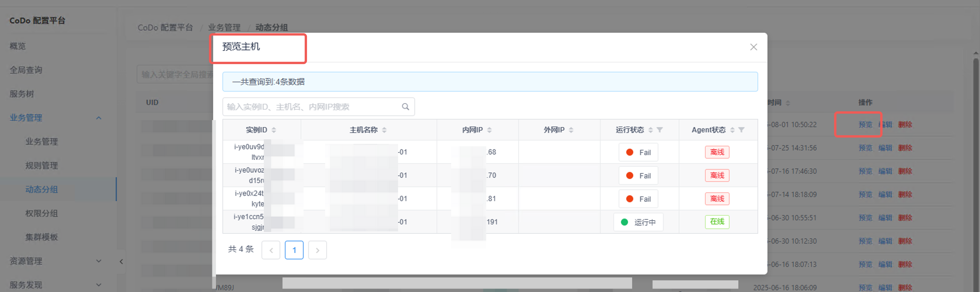Open 权限分组 in the sidebar
980x292 pixels.
click(x=41, y=213)
